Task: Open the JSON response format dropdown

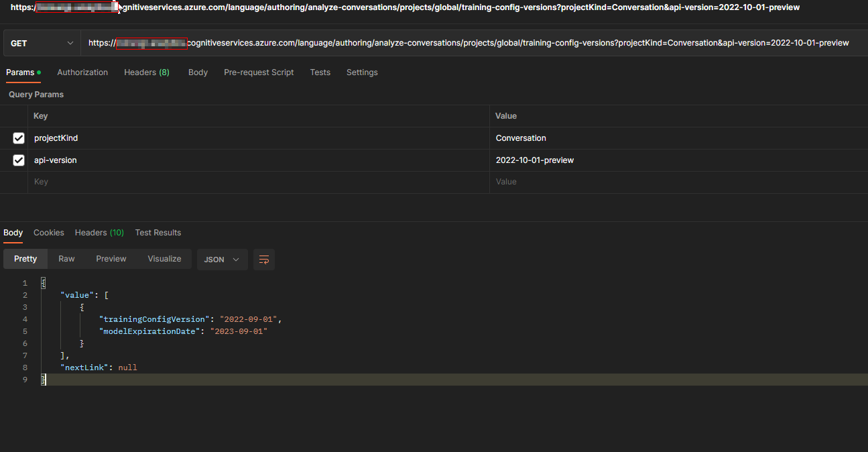Action: click(222, 260)
